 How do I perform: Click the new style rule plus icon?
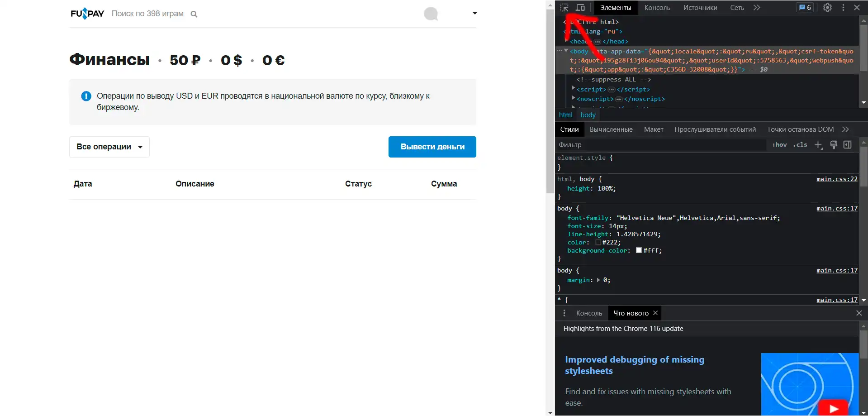[818, 145]
